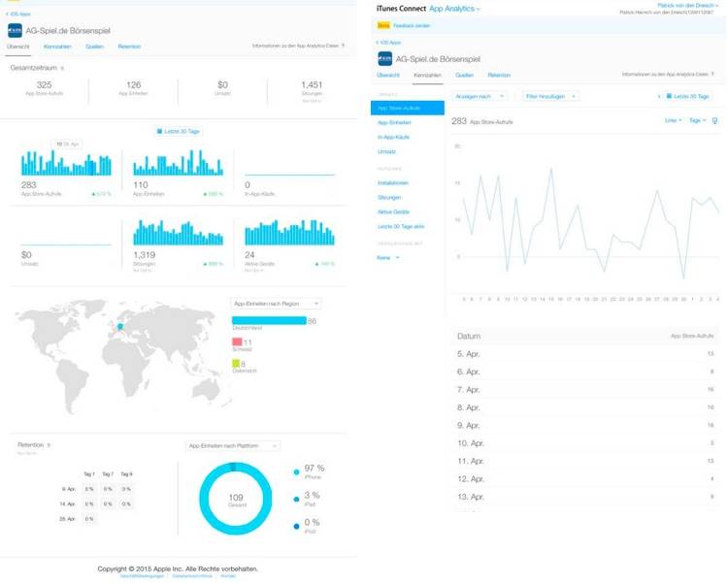The height and width of the screenshot is (583, 728).
Task: Click the Kontakt link in the footer
Action: pyautogui.click(x=228, y=576)
